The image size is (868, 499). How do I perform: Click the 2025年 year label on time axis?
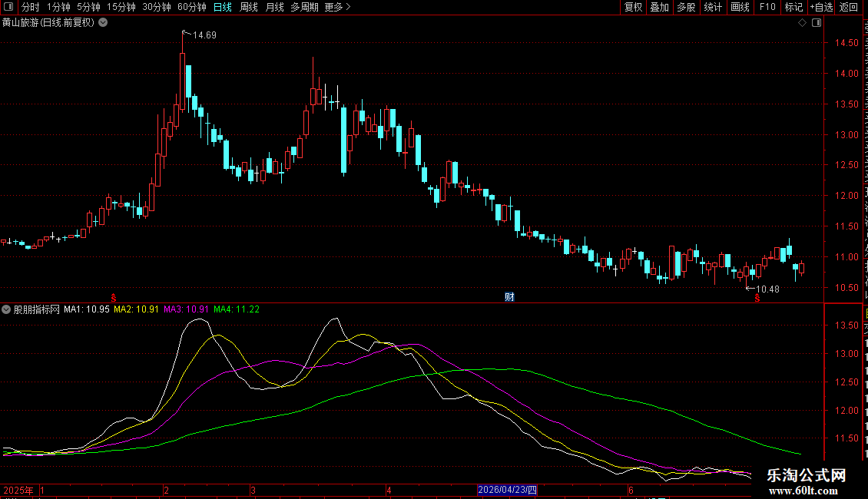[18, 490]
